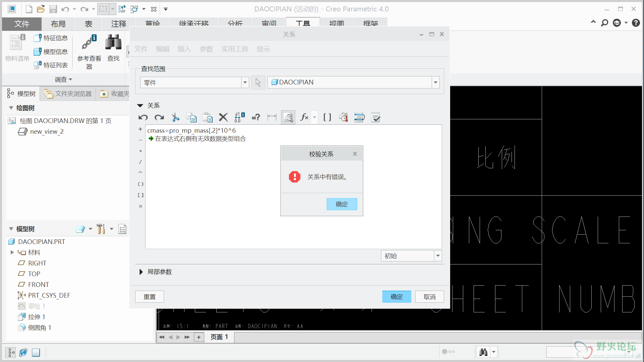This screenshot has width=644, height=362.
Task: Insert caret power operator from side palette
Action: point(141,172)
